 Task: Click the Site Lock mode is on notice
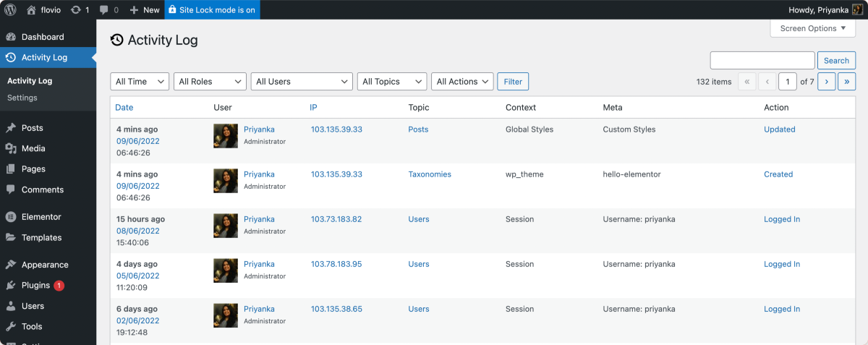click(212, 10)
